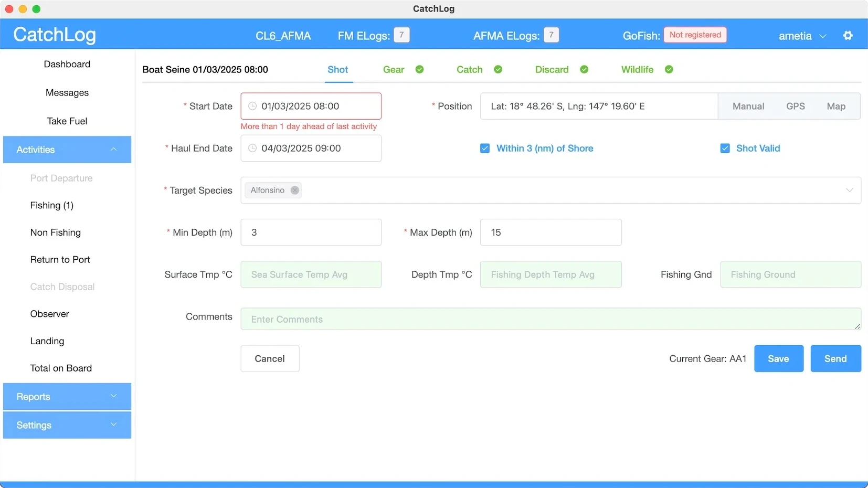This screenshot has height=488, width=868.
Task: Select GPS position mode
Action: [795, 107]
